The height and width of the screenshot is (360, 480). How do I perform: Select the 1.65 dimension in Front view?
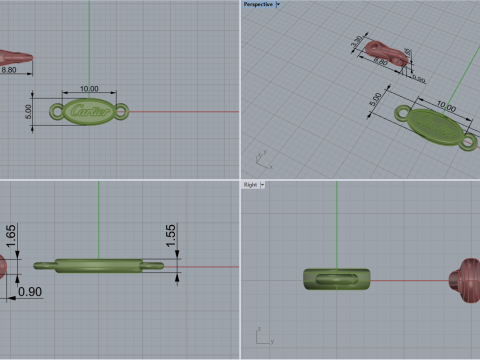click(x=11, y=236)
